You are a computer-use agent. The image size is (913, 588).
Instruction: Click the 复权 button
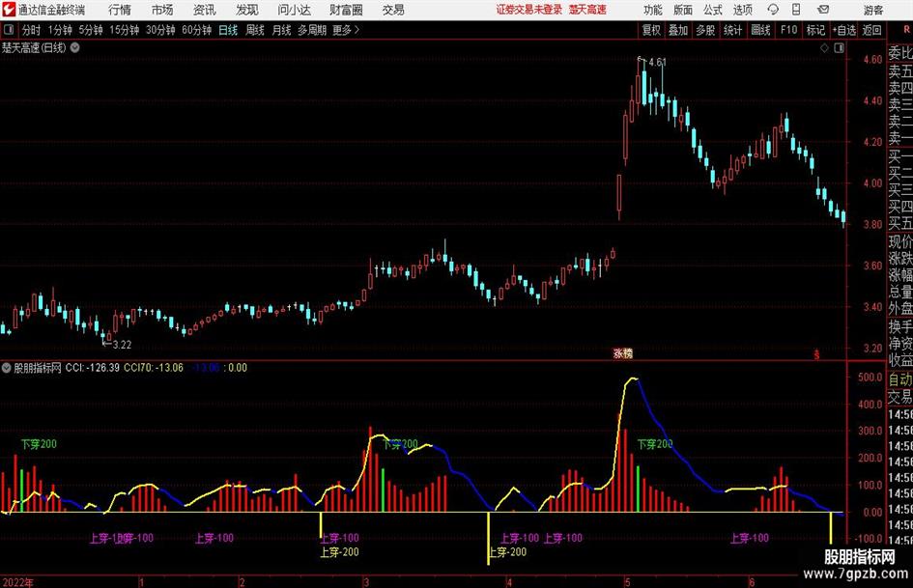(x=651, y=30)
